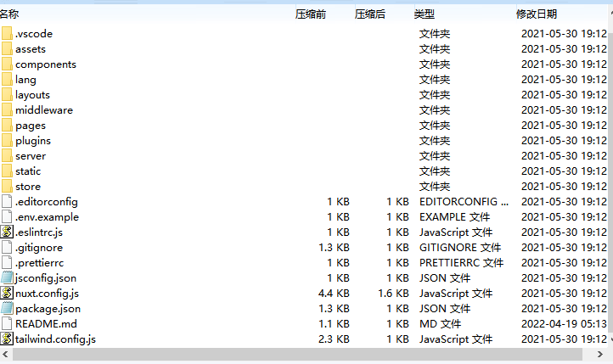The height and width of the screenshot is (364, 613).
Task: Select the README.md file icon
Action: (x=7, y=324)
